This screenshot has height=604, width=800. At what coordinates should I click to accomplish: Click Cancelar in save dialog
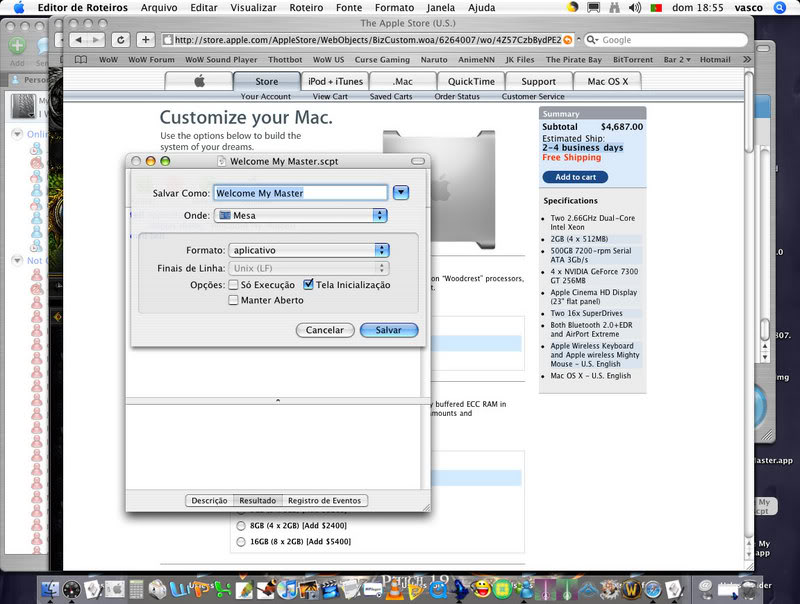click(x=324, y=330)
